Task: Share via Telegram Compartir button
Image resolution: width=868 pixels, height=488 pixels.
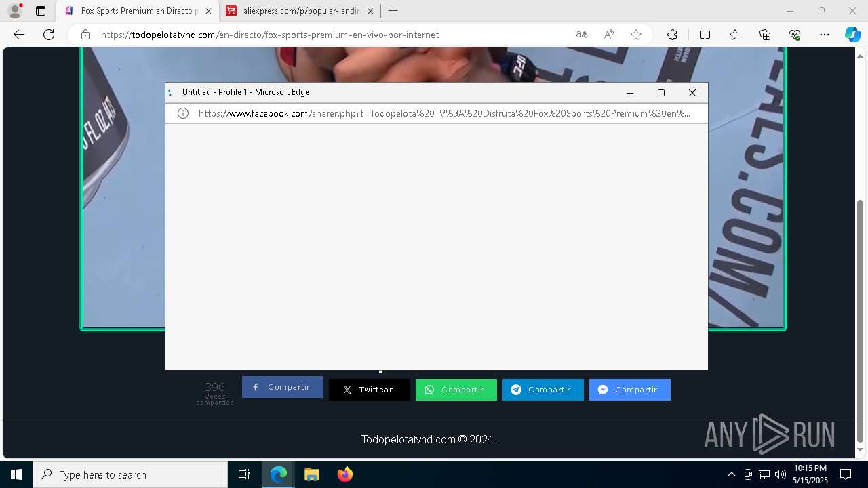Action: 543,390
